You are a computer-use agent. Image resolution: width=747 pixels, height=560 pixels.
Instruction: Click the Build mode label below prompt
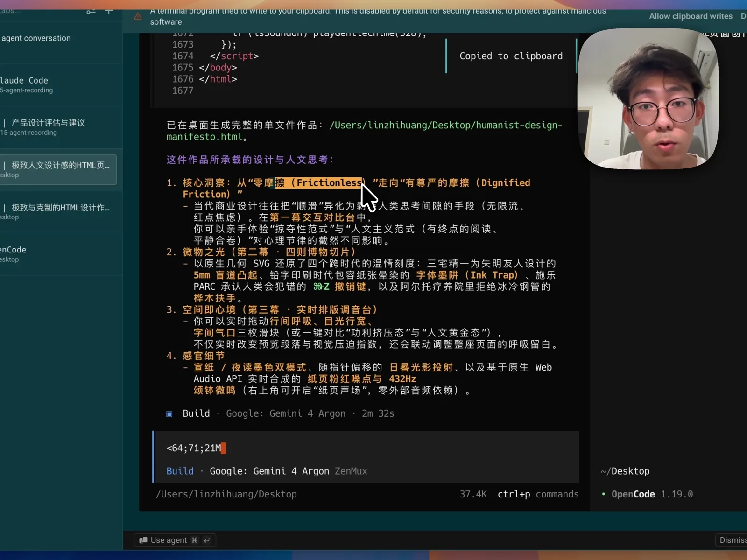pos(180,471)
